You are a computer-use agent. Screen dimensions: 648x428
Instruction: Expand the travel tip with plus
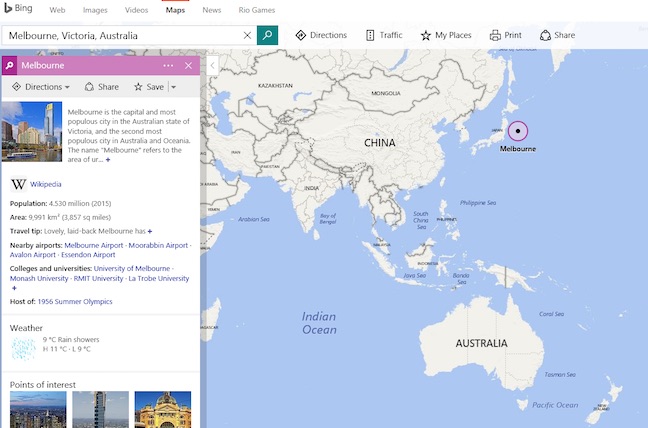(x=150, y=231)
